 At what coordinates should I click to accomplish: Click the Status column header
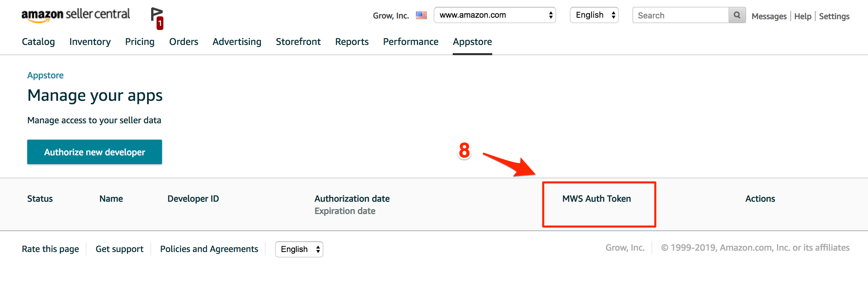coord(40,199)
